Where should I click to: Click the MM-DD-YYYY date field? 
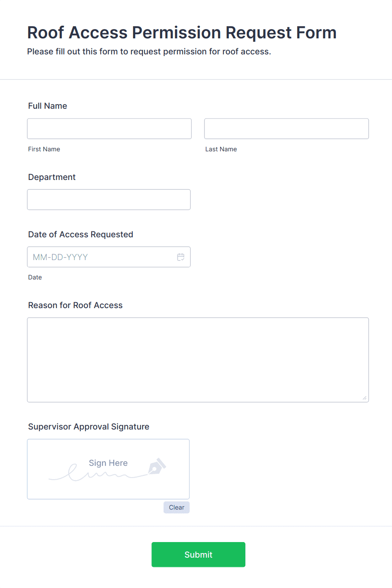click(97, 257)
